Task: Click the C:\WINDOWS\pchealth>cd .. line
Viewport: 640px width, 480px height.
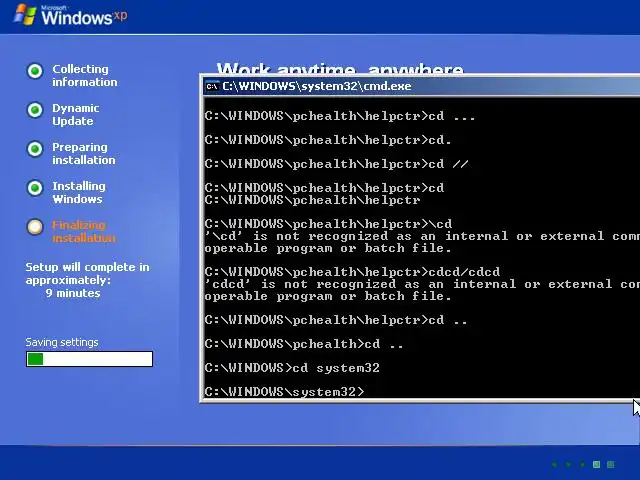Action: pyautogui.click(x=304, y=344)
